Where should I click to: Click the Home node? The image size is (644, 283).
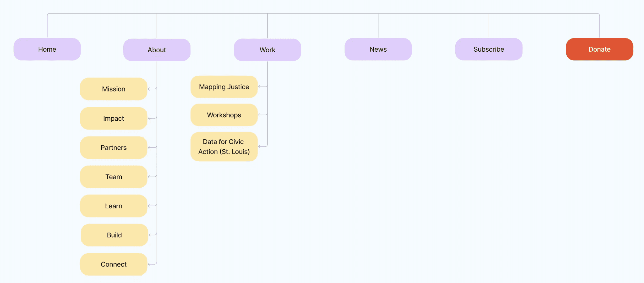pyautogui.click(x=47, y=49)
